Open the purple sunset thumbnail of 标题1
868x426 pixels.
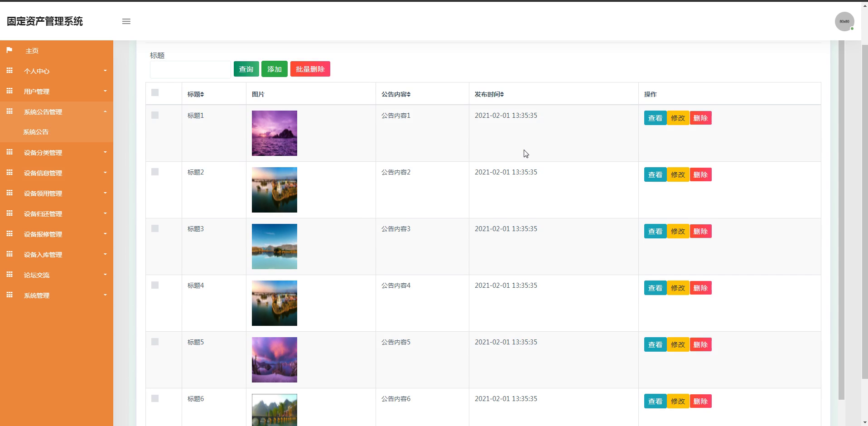coord(275,133)
